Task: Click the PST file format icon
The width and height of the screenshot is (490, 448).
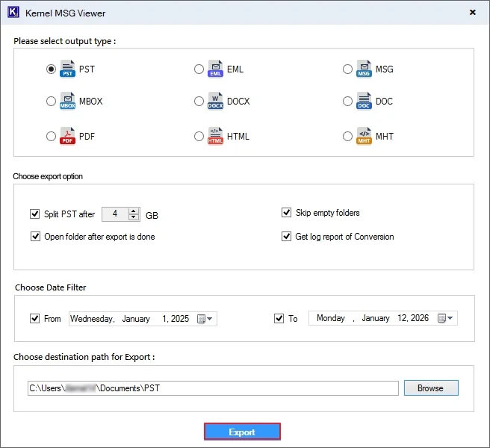Action: 67,69
